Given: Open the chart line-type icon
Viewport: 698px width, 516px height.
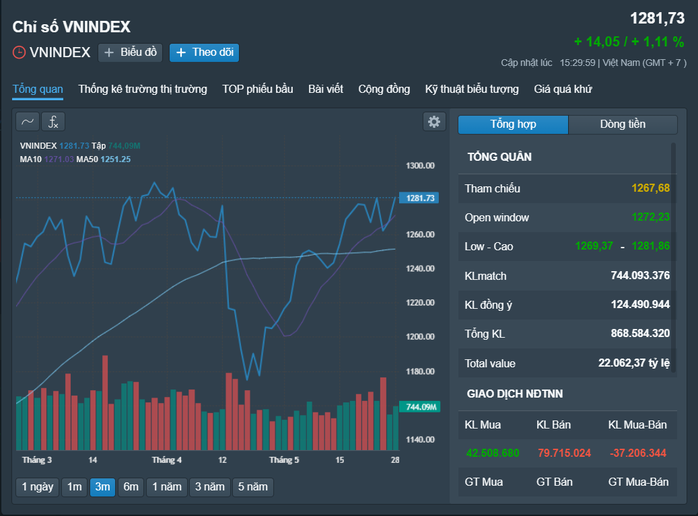Looking at the screenshot, I should point(28,122).
